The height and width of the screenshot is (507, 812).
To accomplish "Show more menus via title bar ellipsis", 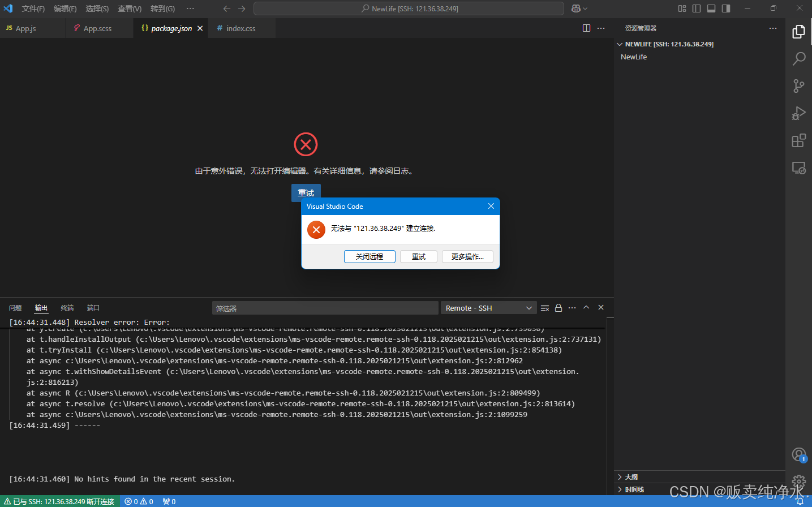I will [190, 8].
